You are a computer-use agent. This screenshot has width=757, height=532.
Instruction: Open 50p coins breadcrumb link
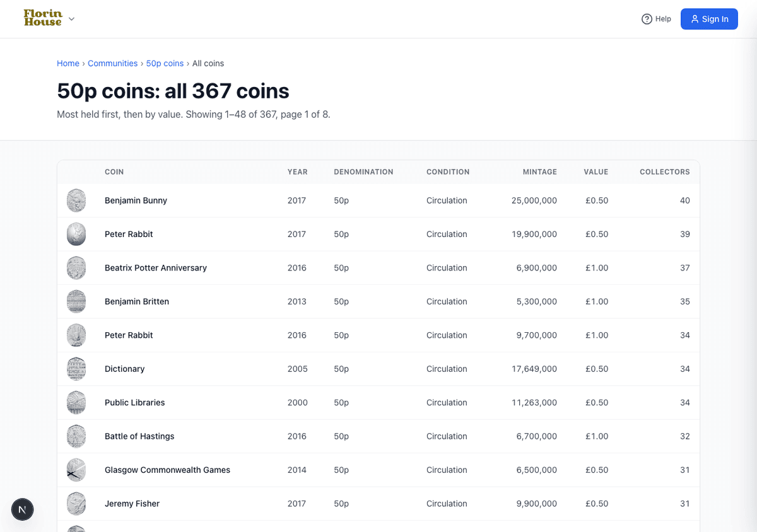point(165,64)
